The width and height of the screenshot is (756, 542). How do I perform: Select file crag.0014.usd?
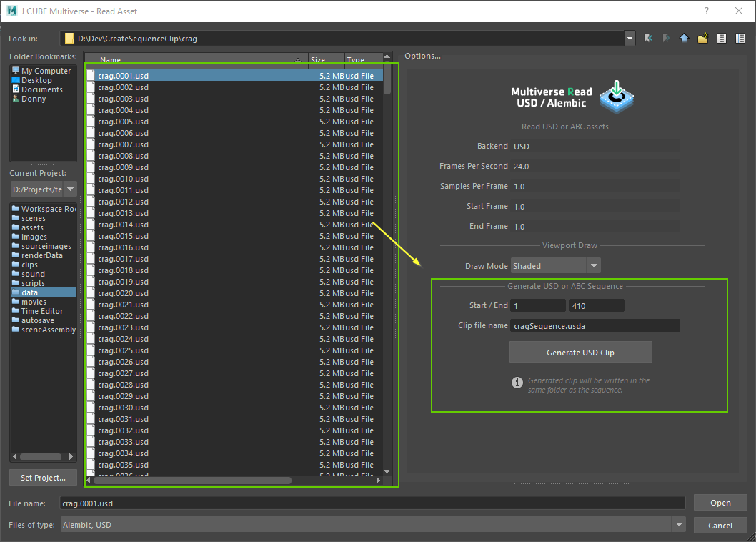[x=235, y=225]
